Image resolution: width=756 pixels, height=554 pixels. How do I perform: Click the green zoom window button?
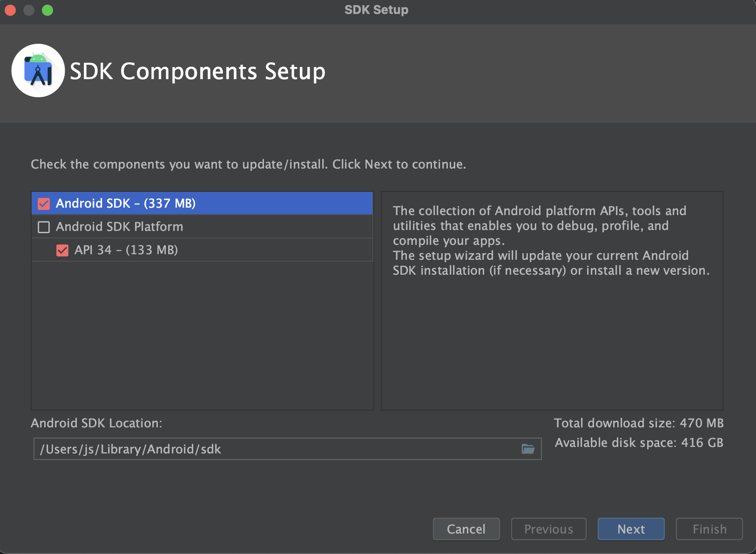pos(47,10)
